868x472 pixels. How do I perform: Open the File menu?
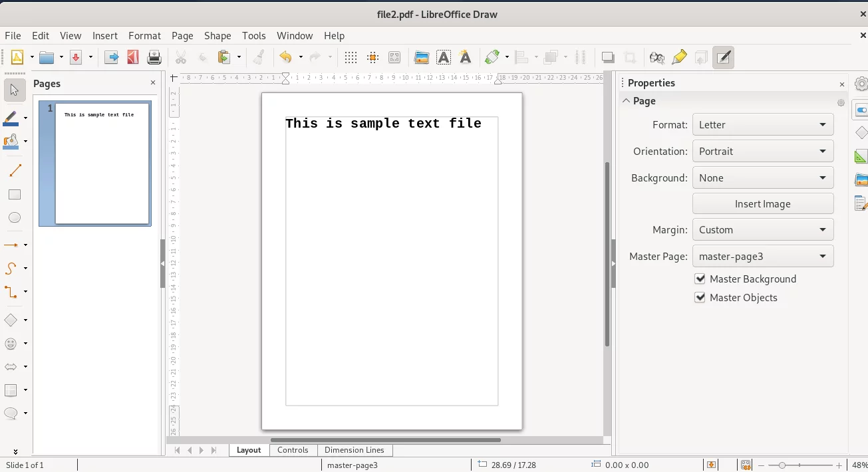(13, 35)
